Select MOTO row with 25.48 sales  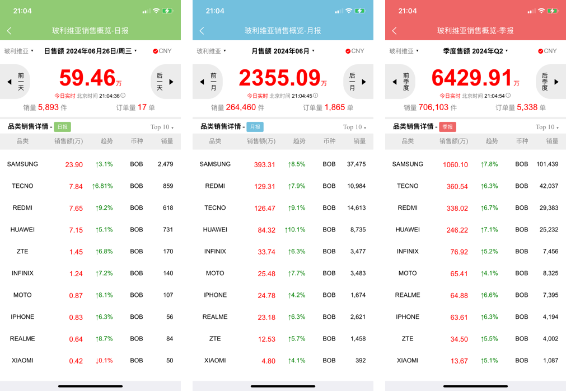click(283, 273)
